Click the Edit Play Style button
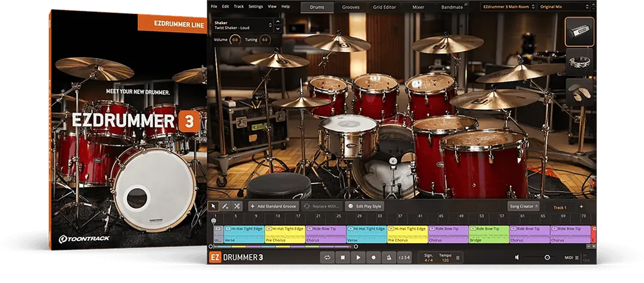This screenshot has height=283, width=644. click(364, 206)
